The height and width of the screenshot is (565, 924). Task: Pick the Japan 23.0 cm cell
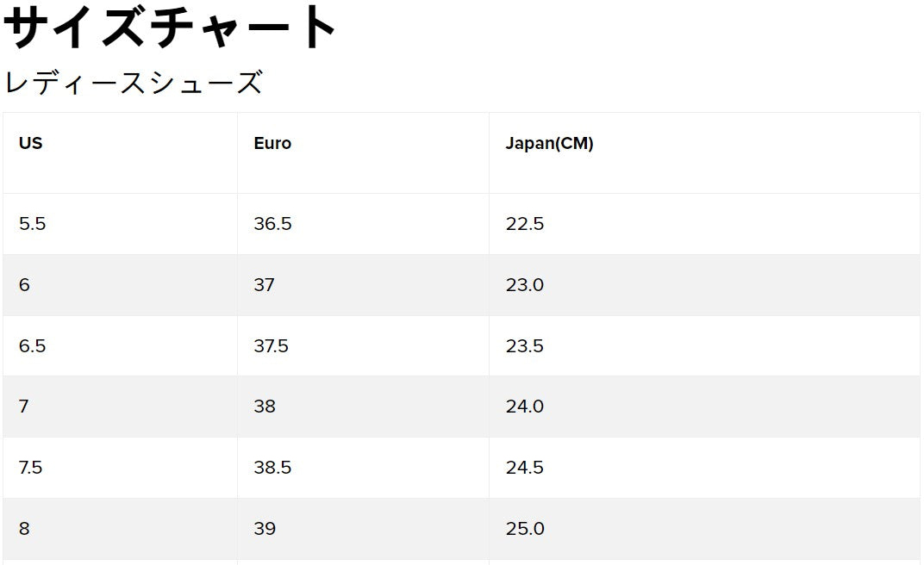point(525,285)
